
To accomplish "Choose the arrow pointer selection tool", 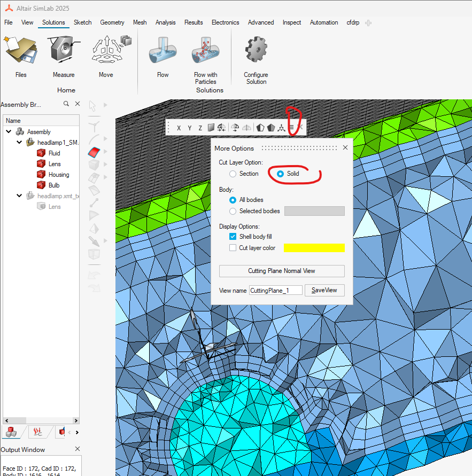I will (92, 106).
